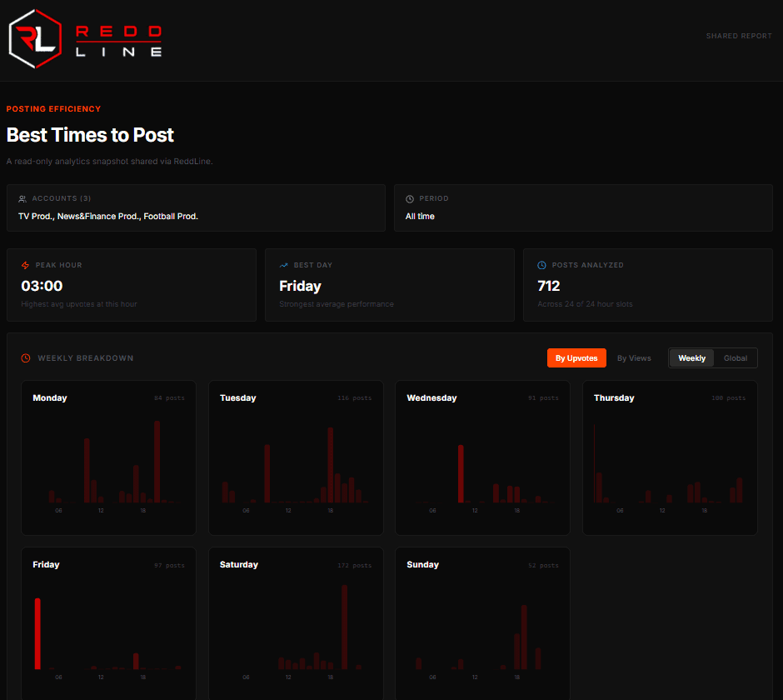This screenshot has width=783, height=700.
Task: Click the tallest bar in Sunday chart
Action: pyautogui.click(x=524, y=637)
